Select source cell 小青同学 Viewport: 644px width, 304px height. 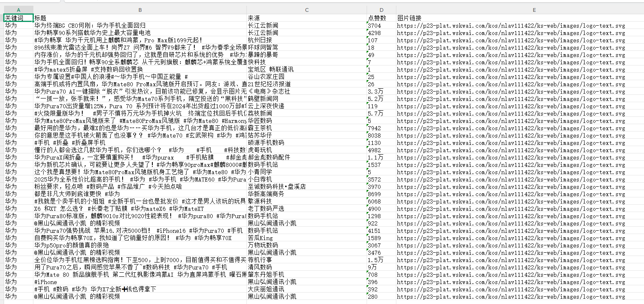pyautogui.click(x=307, y=172)
